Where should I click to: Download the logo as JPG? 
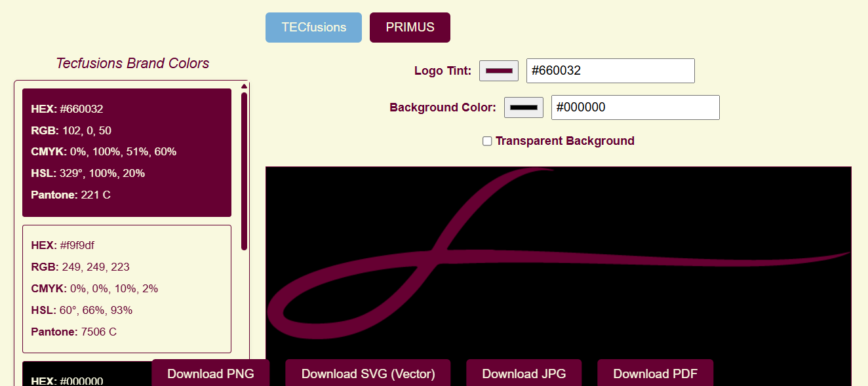point(524,374)
